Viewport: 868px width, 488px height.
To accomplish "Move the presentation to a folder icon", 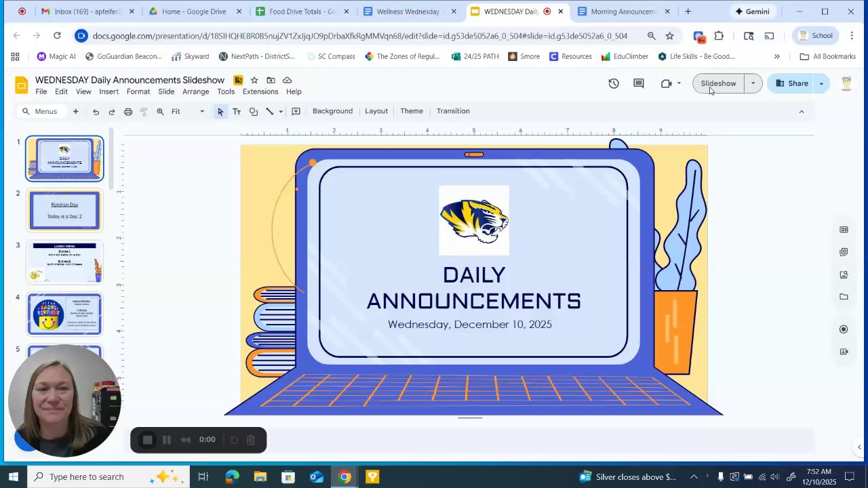I will 271,80.
